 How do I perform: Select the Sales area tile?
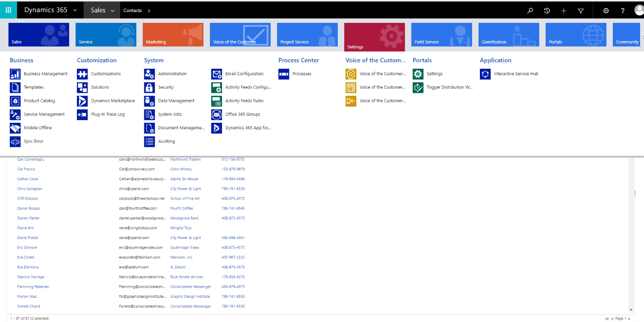point(39,35)
